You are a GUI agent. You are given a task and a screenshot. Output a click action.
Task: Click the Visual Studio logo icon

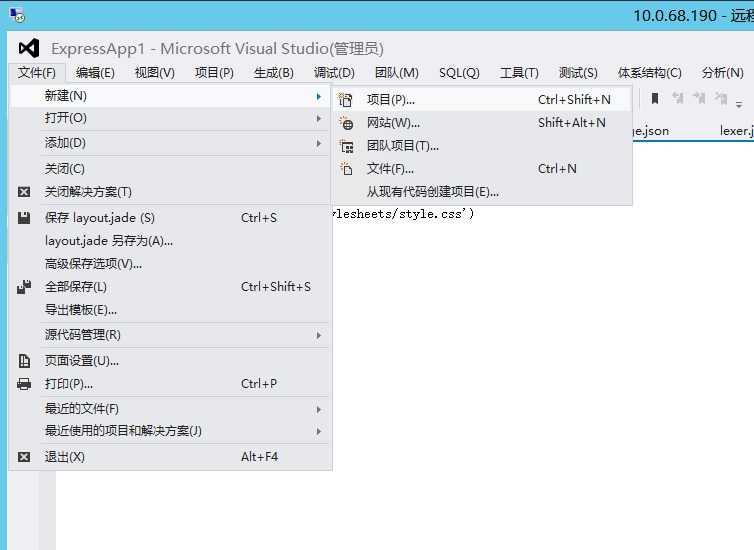point(29,49)
